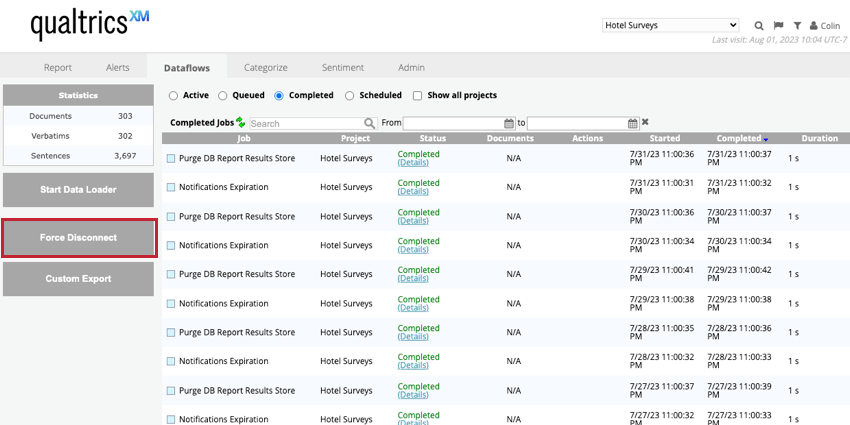Click the Colin user profile icon
The width and height of the screenshot is (850, 425).
pyautogui.click(x=814, y=25)
